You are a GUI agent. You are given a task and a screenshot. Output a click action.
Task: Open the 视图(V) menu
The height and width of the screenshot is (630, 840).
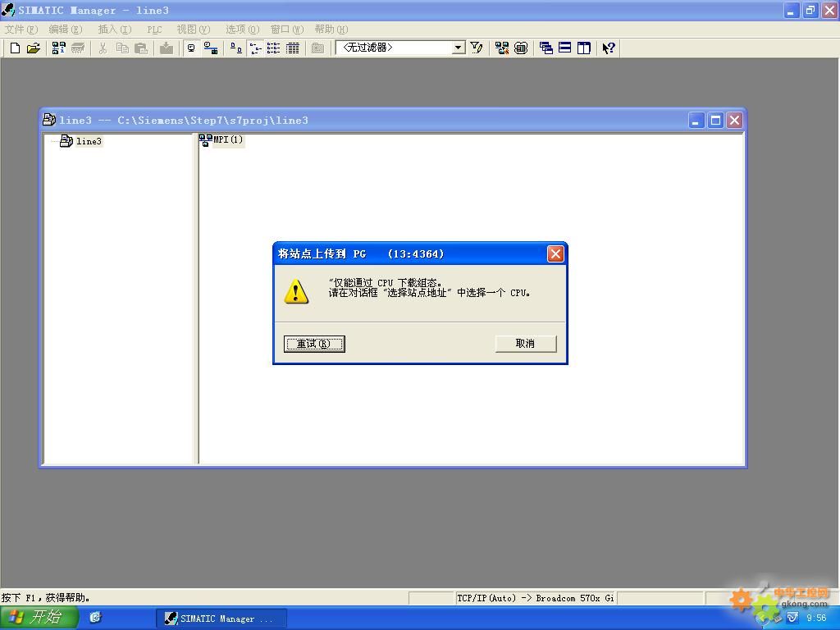[194, 30]
